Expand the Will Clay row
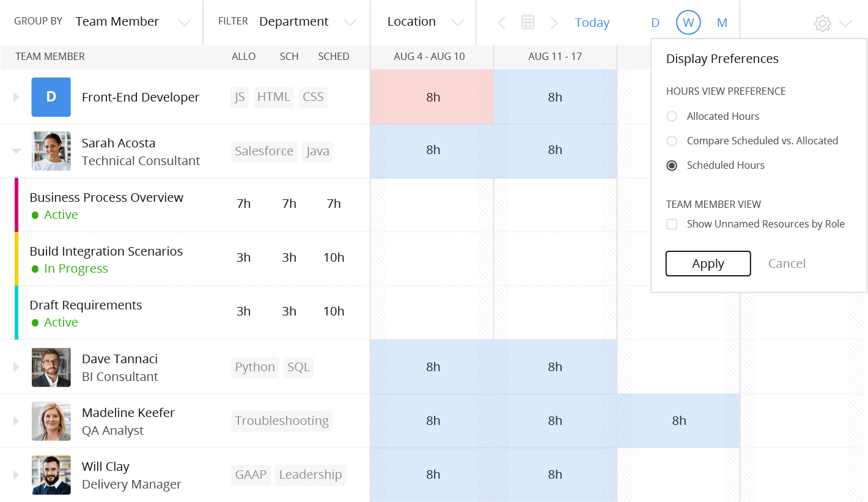 (x=16, y=474)
